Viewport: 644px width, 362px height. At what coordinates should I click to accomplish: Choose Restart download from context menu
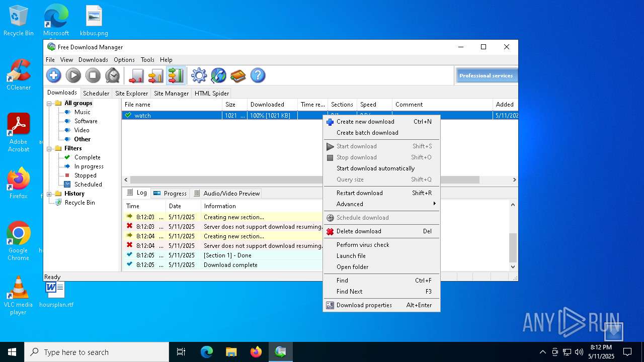pos(381,193)
